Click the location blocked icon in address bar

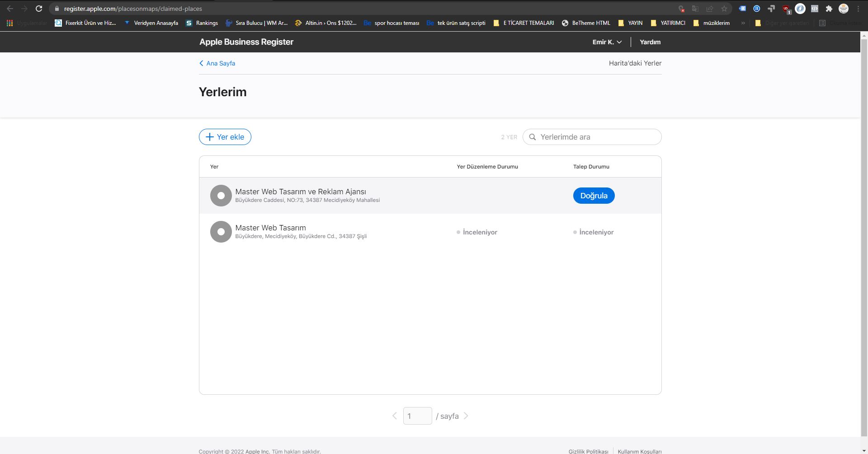point(681,9)
